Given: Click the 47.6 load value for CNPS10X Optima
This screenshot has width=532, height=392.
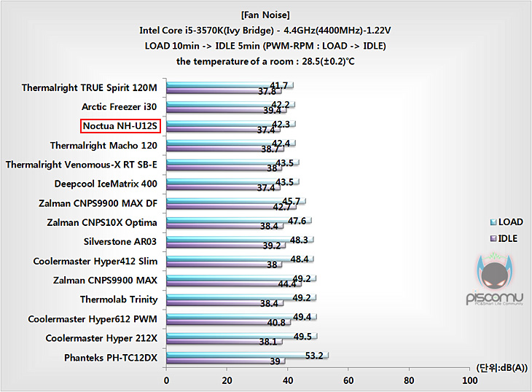Looking at the screenshot, I should [x=297, y=221].
